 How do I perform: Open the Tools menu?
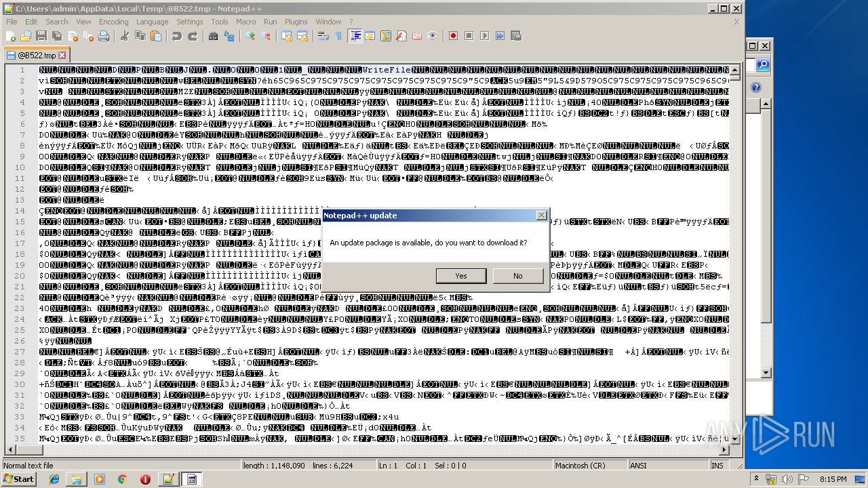pos(220,22)
